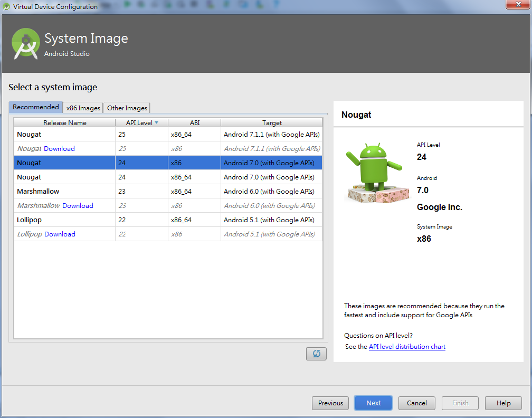Download the Marshmallow x86 image

78,206
